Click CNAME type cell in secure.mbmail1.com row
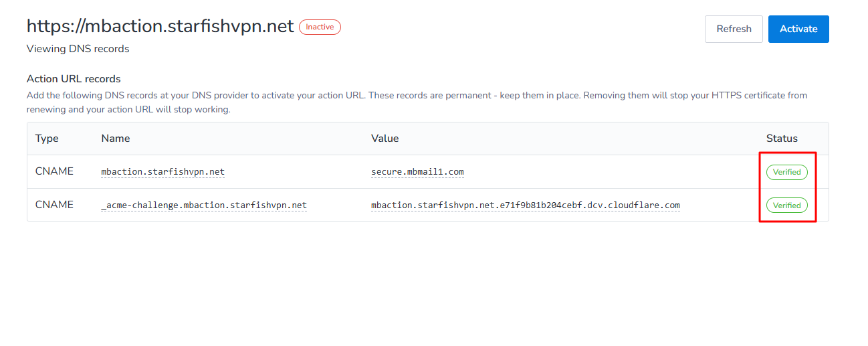The height and width of the screenshot is (346, 868). coord(54,171)
